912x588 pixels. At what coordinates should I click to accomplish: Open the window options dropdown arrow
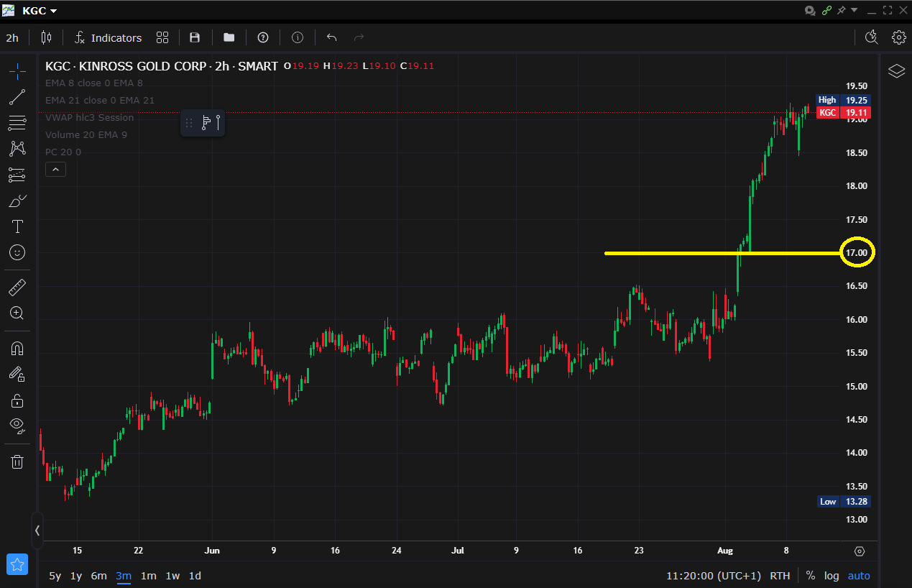855,10
